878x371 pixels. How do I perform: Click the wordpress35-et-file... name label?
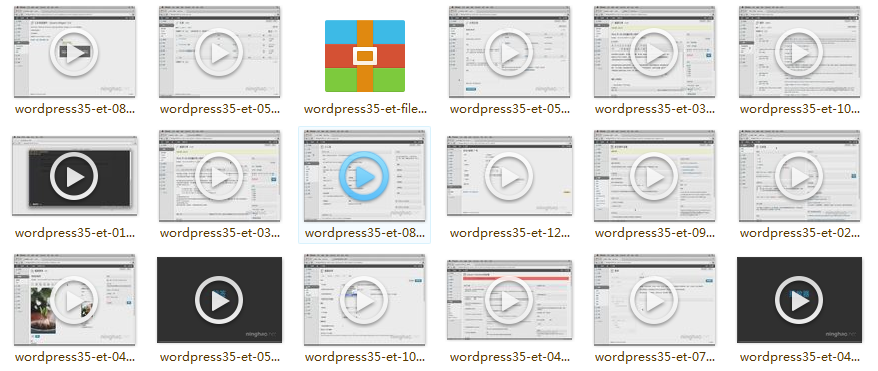tap(365, 109)
